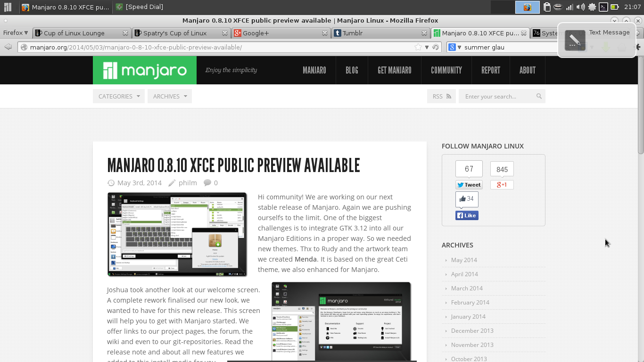This screenshot has height=362, width=644.
Task: Select the Manjaro Firefox window button in the panel
Action: (x=65, y=7)
